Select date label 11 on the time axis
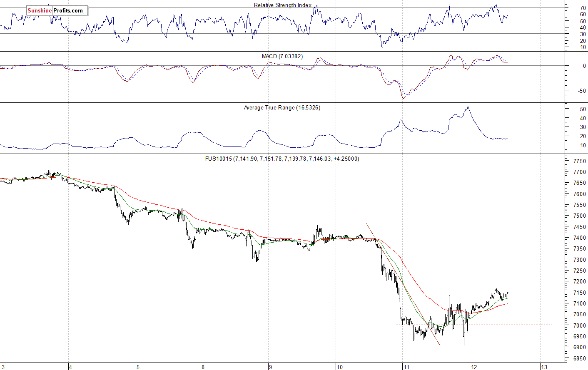Viewport: 588px width, 370px height. point(406,367)
